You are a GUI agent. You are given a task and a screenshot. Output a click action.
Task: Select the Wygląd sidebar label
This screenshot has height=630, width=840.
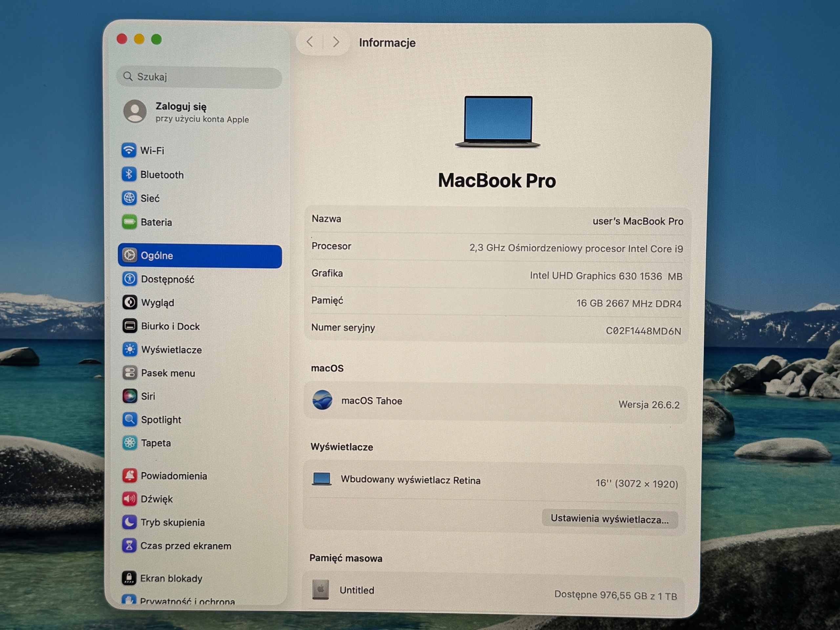[157, 303]
